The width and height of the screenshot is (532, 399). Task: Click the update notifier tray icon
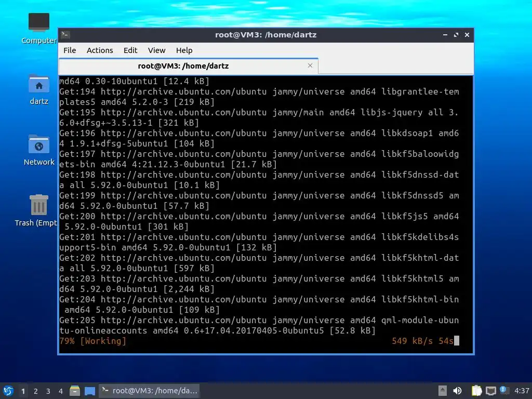point(504,390)
